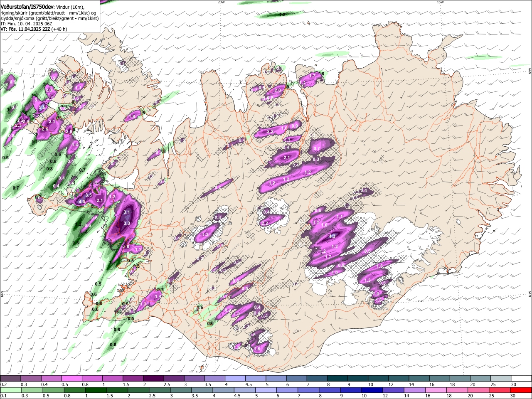
Task: Click the '14' label in the bottom legend row
Action: tap(406, 396)
